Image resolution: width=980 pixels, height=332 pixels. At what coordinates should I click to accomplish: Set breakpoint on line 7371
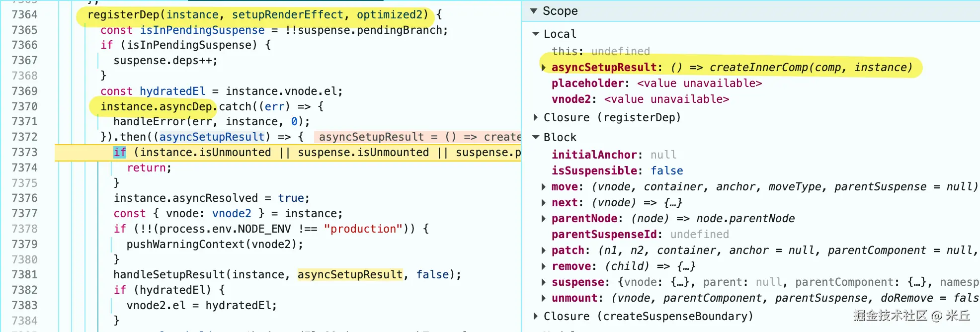25,121
